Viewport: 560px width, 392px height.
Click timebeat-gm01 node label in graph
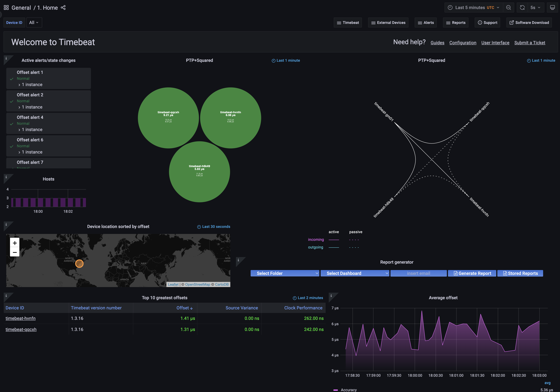point(384,112)
